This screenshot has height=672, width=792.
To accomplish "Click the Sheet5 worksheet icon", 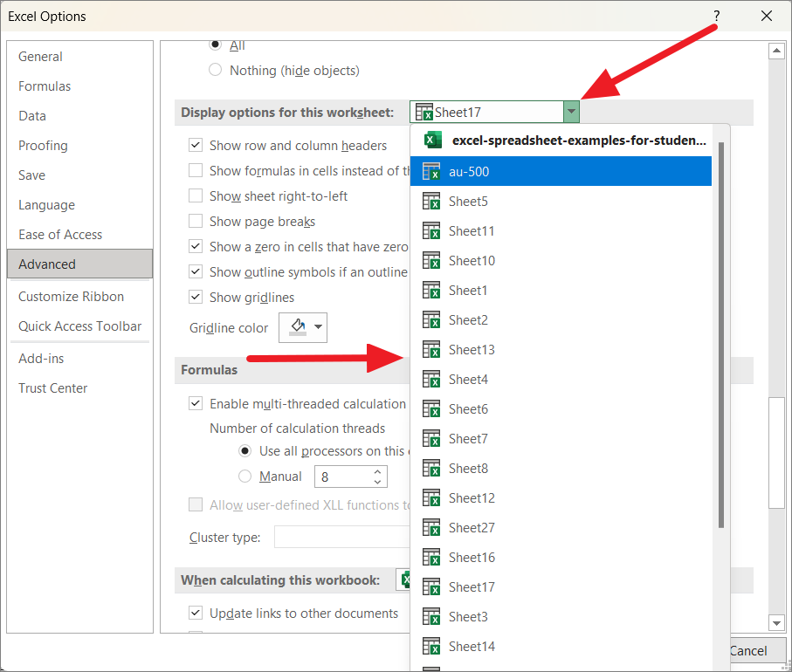I will point(431,202).
